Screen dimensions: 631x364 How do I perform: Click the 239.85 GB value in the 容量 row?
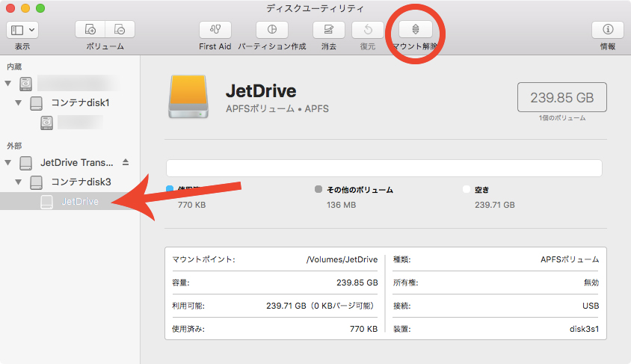tap(357, 283)
